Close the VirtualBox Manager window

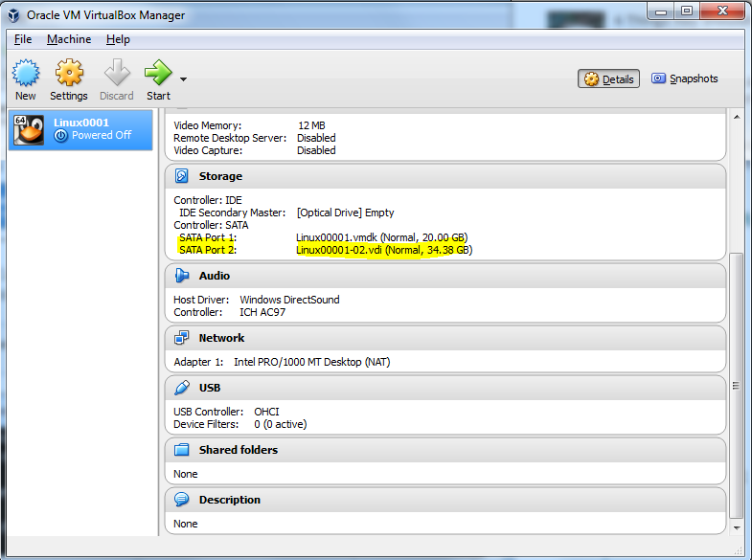pos(722,11)
